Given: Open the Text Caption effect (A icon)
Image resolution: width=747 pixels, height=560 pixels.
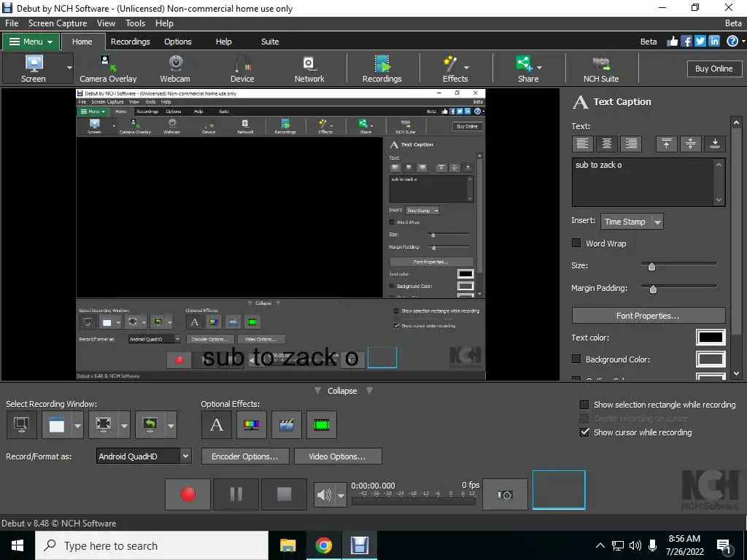Looking at the screenshot, I should pyautogui.click(x=216, y=424).
